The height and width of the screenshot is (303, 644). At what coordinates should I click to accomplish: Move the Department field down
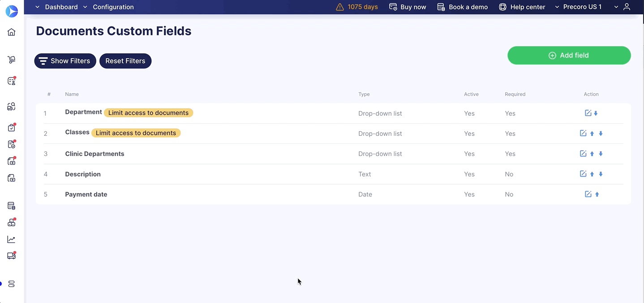coord(596,113)
